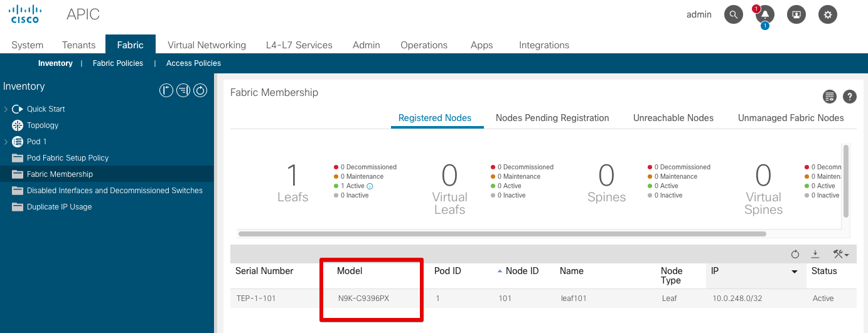
Task: Select serial number TEP-1-101 cell
Action: click(x=256, y=299)
